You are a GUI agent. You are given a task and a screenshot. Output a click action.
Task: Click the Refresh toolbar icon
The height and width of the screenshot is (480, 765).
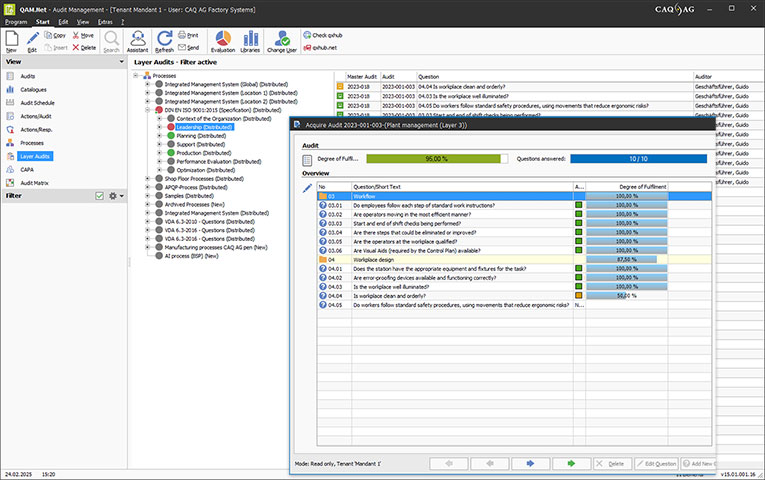click(x=165, y=40)
